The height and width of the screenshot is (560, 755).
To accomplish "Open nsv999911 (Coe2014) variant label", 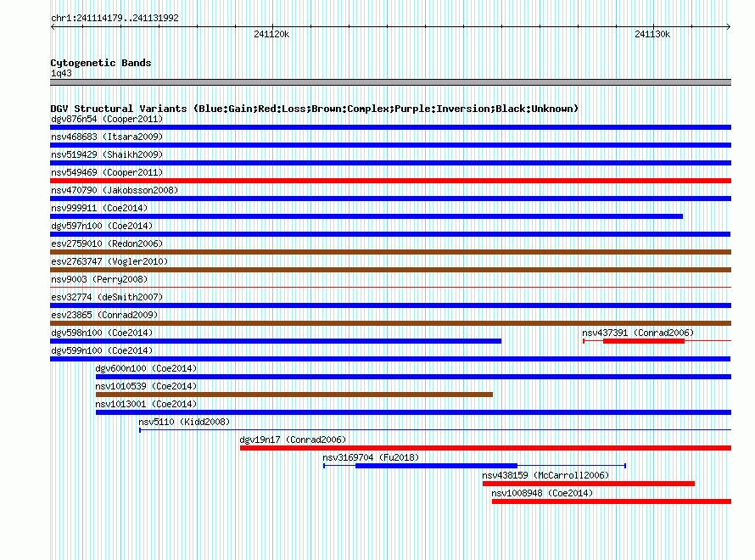I will point(99,208).
